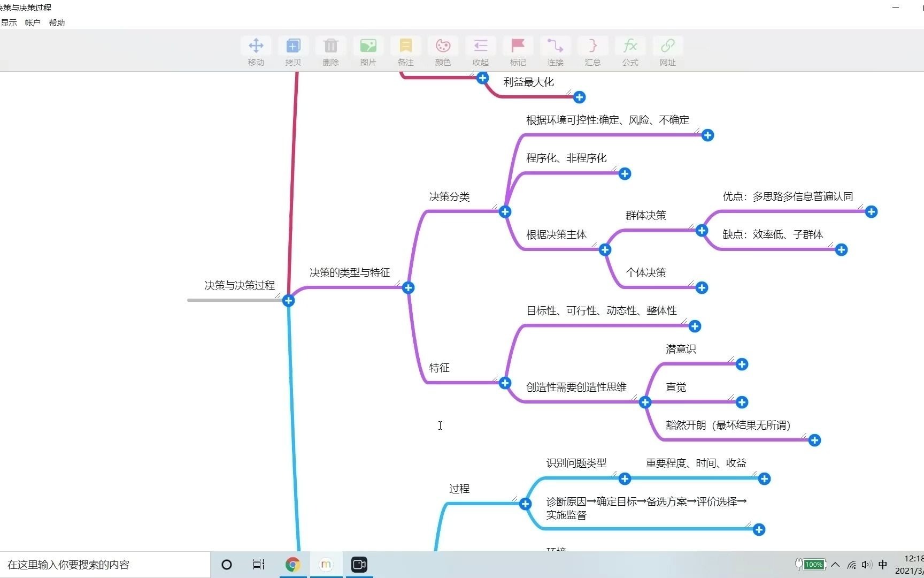Click the volume speaker tray icon
The image size is (924, 578).
867,565
